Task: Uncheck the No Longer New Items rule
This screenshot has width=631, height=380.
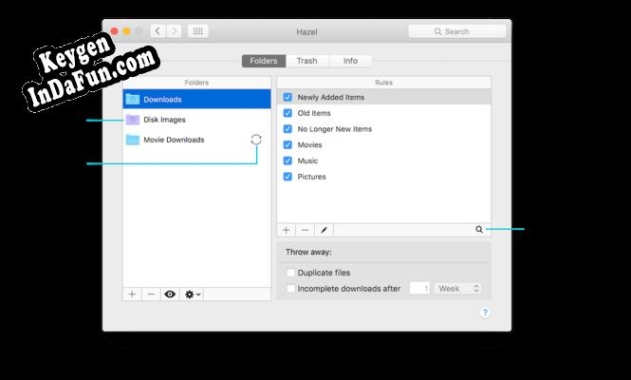Action: click(x=287, y=129)
